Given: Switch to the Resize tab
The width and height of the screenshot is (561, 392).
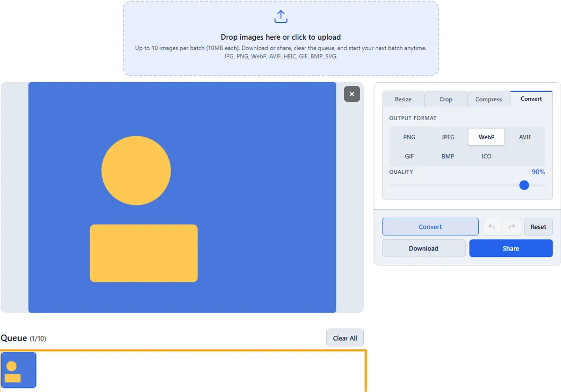Looking at the screenshot, I should [x=403, y=99].
